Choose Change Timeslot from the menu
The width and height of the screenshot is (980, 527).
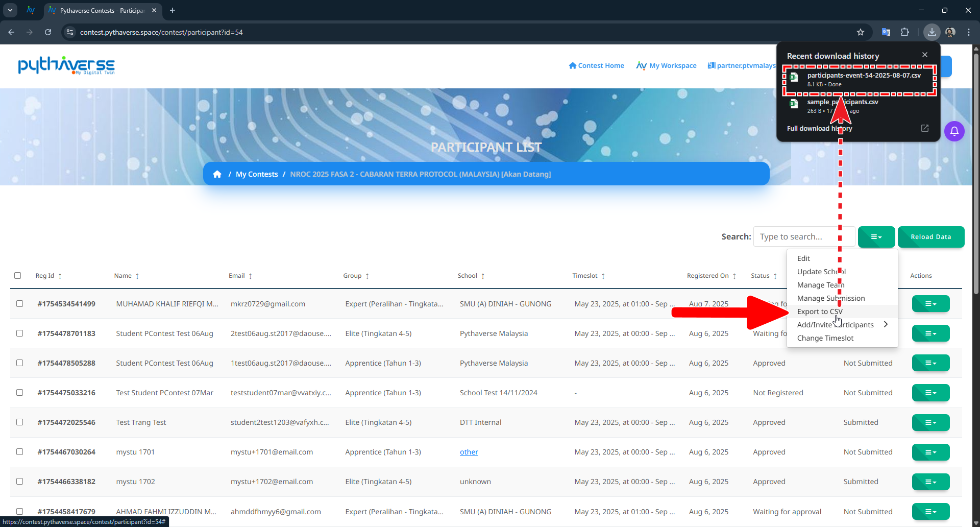click(x=842, y=338)
